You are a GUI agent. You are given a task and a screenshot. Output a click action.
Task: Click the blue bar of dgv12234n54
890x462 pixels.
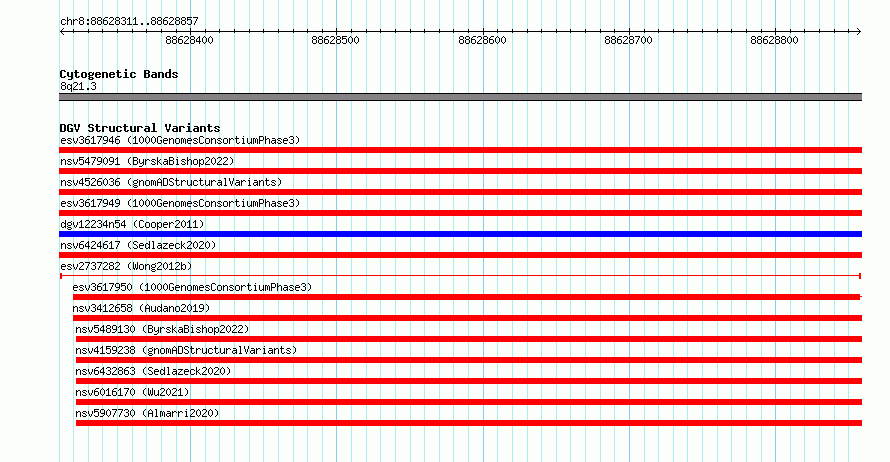(x=460, y=234)
